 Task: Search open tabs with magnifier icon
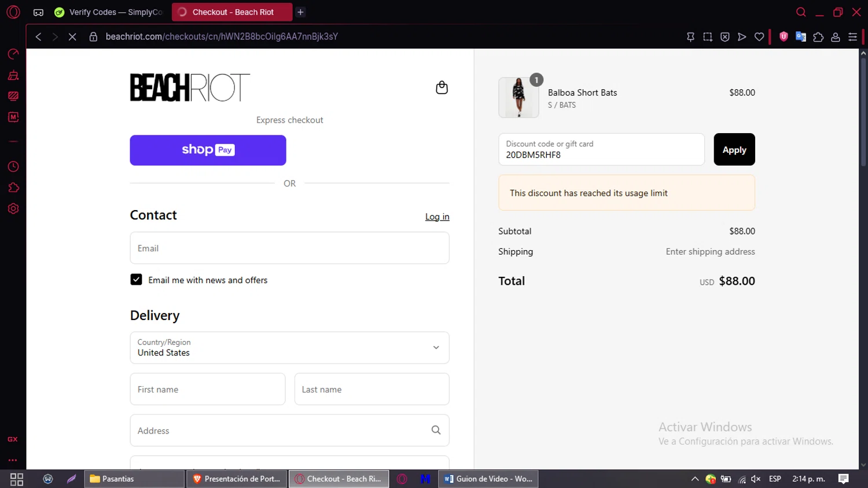click(801, 12)
